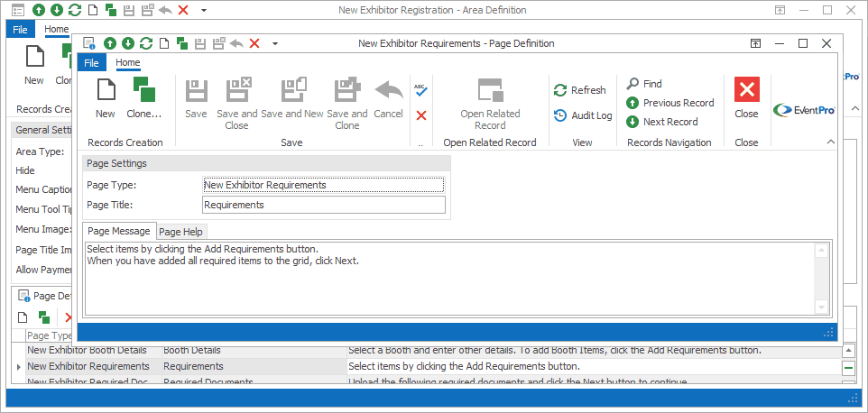Open the Audit Log

coord(584,115)
